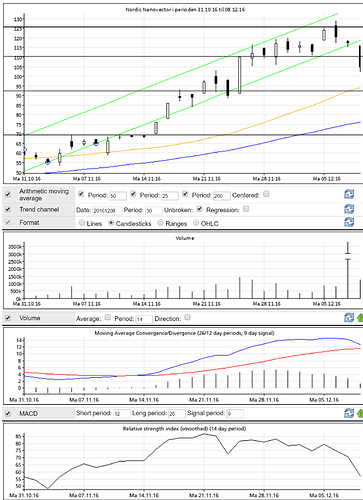This screenshot has width=363, height=500.
Task: Click 'Ma 28.11.16' on the Volume chart axis
Action: [267, 304]
